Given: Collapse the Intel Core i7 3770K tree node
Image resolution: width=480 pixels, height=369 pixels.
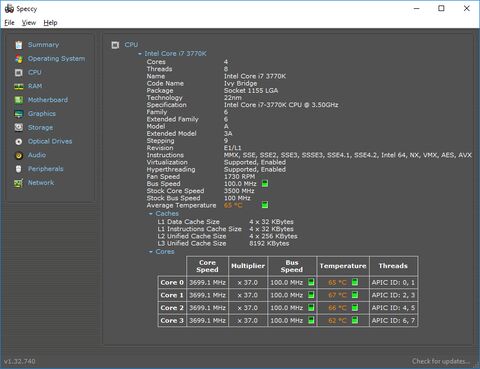Looking at the screenshot, I should tap(140, 54).
